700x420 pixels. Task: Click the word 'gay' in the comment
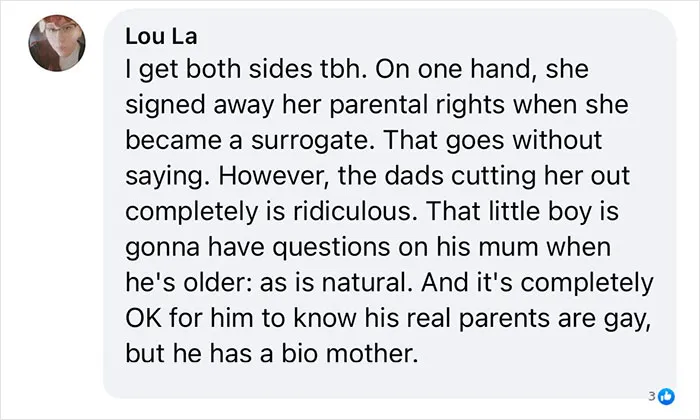click(x=627, y=319)
